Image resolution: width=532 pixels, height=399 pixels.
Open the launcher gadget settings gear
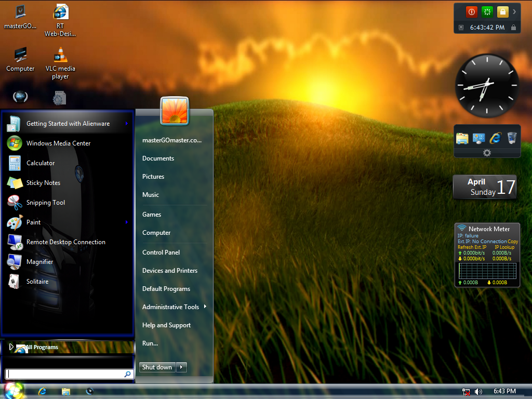[487, 153]
